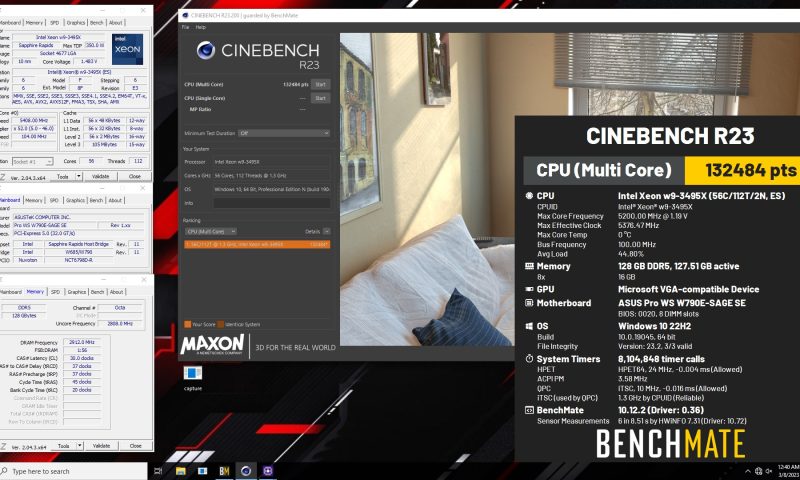Click the search magnifier icon in taskbar
Screen dimensions: 800x480
5,471
